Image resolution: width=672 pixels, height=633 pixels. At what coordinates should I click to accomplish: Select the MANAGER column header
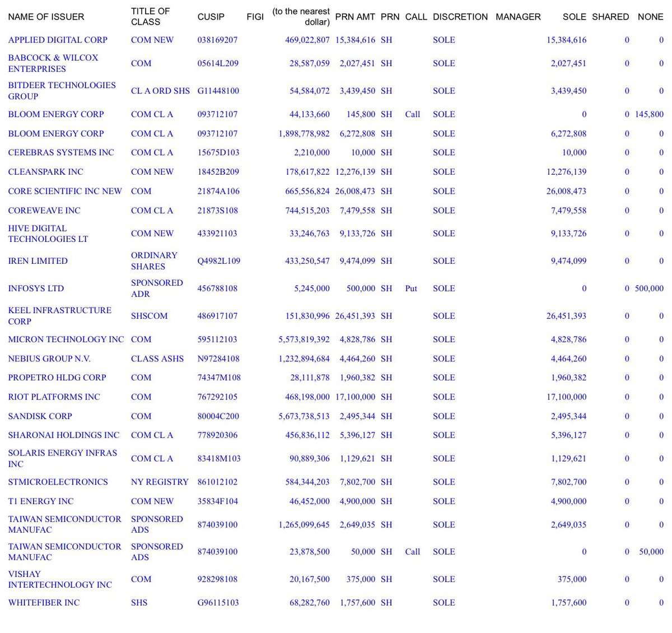519,17
